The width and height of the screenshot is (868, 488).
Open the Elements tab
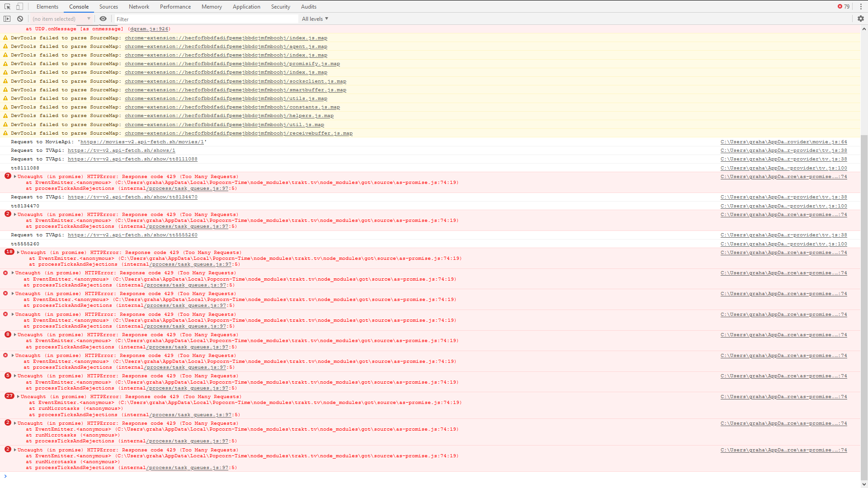[x=47, y=6]
